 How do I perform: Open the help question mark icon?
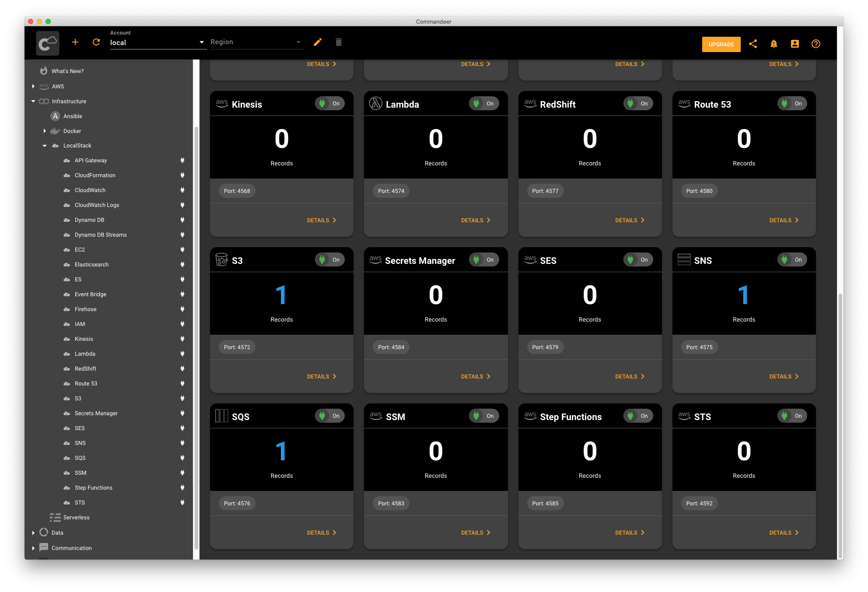pyautogui.click(x=816, y=44)
